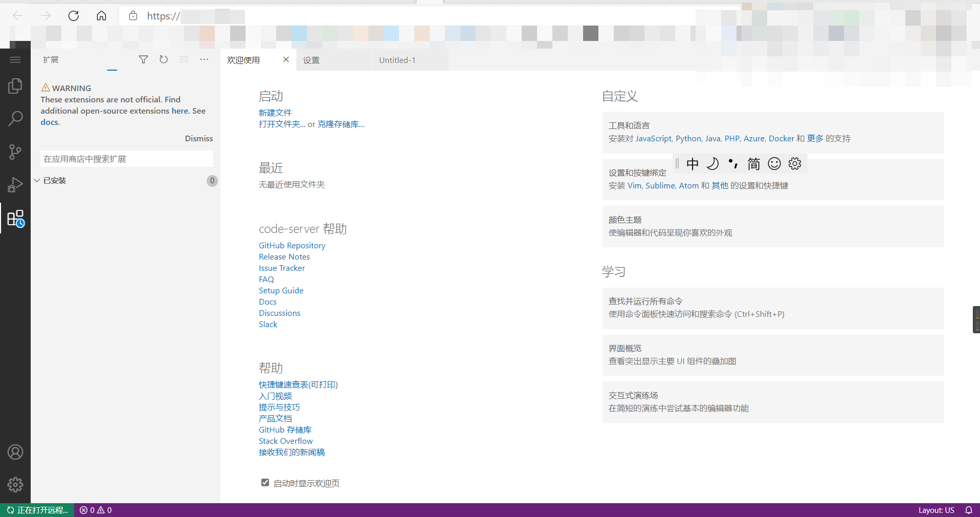980x517 pixels.
Task: Click the extension marketplace search box
Action: click(x=127, y=159)
